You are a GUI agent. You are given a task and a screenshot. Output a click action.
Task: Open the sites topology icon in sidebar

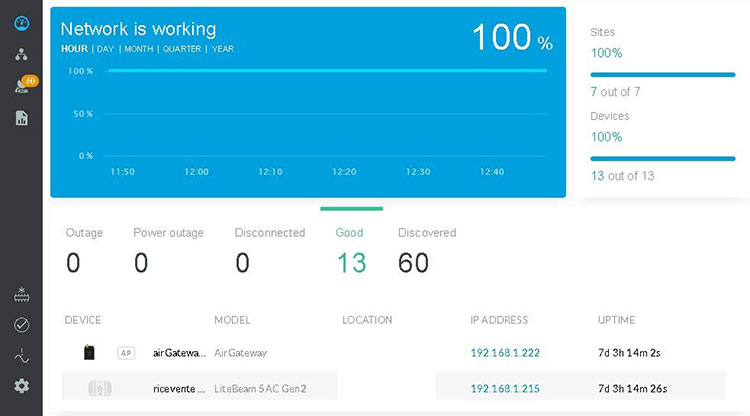click(x=21, y=55)
